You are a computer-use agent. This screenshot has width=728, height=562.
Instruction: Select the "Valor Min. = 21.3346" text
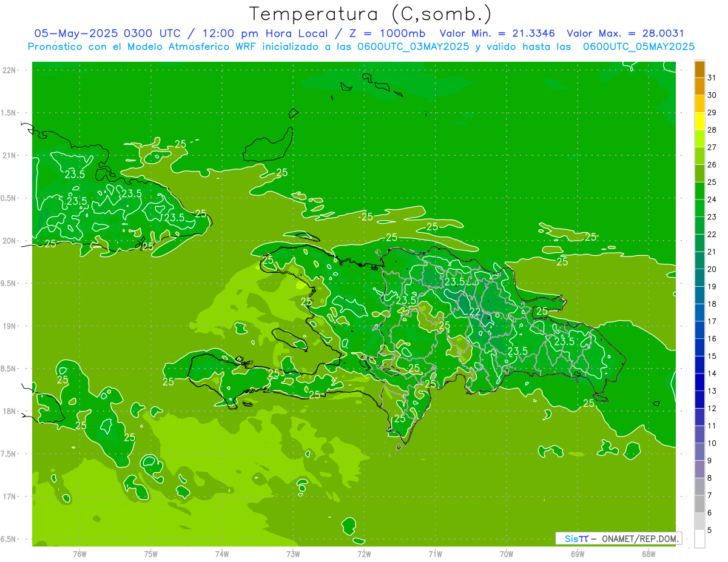click(498, 33)
